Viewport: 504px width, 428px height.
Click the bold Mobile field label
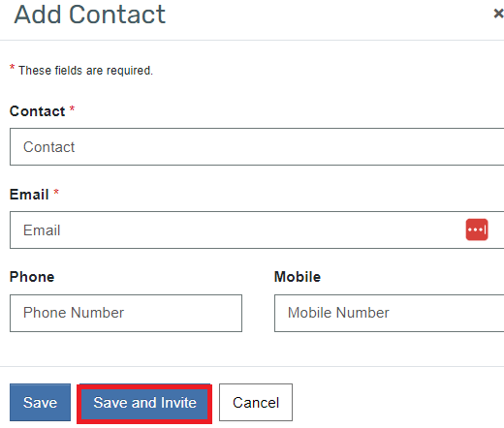click(298, 277)
